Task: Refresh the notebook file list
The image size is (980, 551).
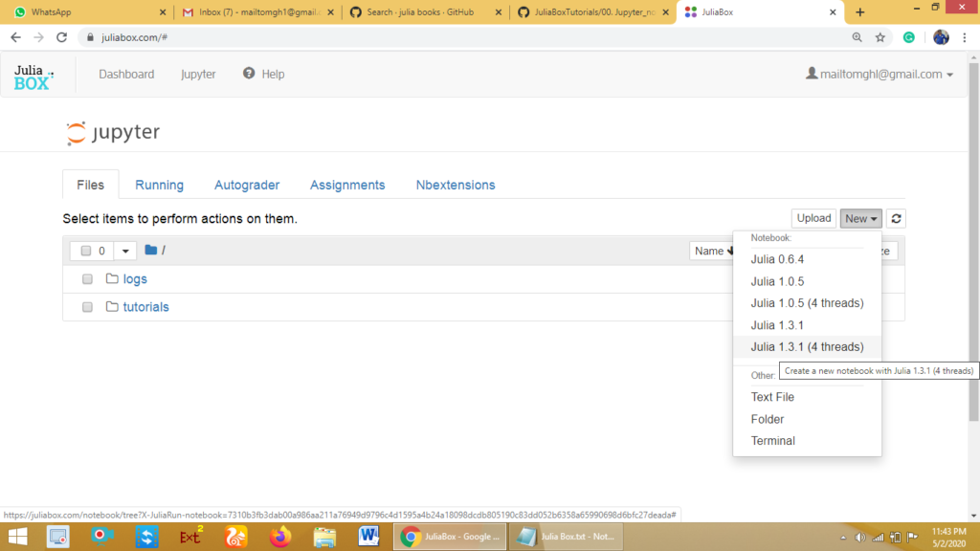Action: click(896, 219)
